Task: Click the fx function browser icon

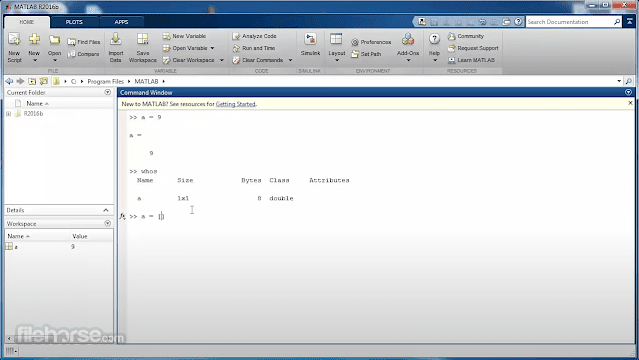Action: pos(122,216)
